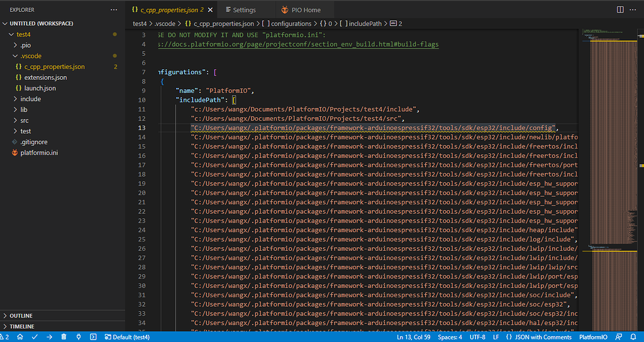The width and height of the screenshot is (644, 342).
Task: Click the log/include path on line 25
Action: [382, 240]
